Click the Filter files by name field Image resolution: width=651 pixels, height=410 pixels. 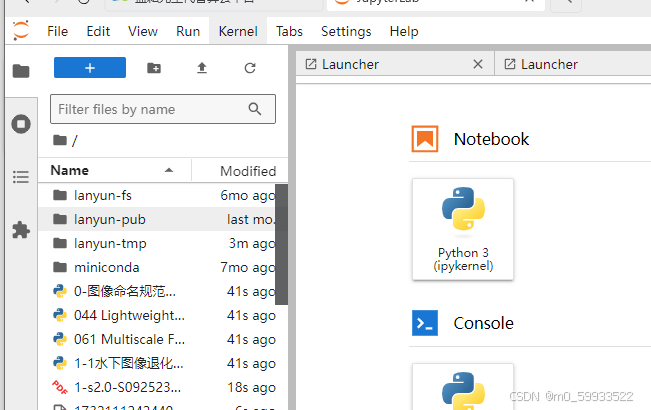[163, 109]
